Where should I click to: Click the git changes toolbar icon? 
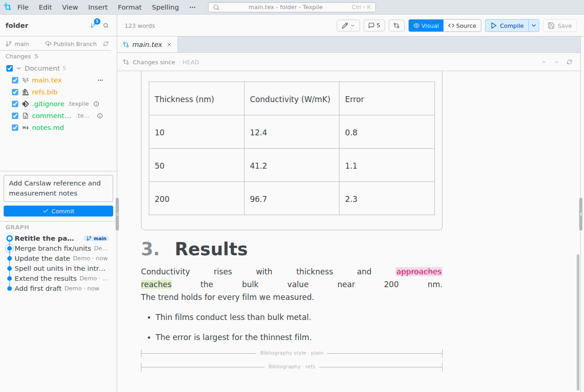(x=396, y=26)
